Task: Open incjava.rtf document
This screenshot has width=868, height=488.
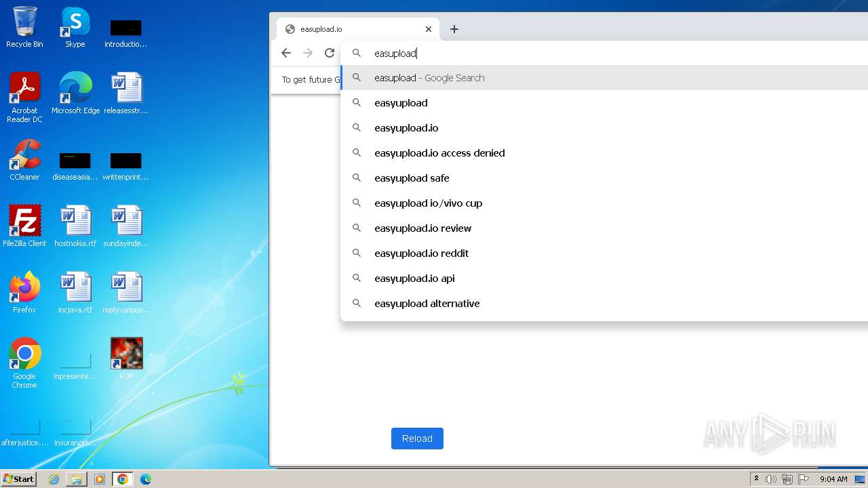Action: click(75, 292)
